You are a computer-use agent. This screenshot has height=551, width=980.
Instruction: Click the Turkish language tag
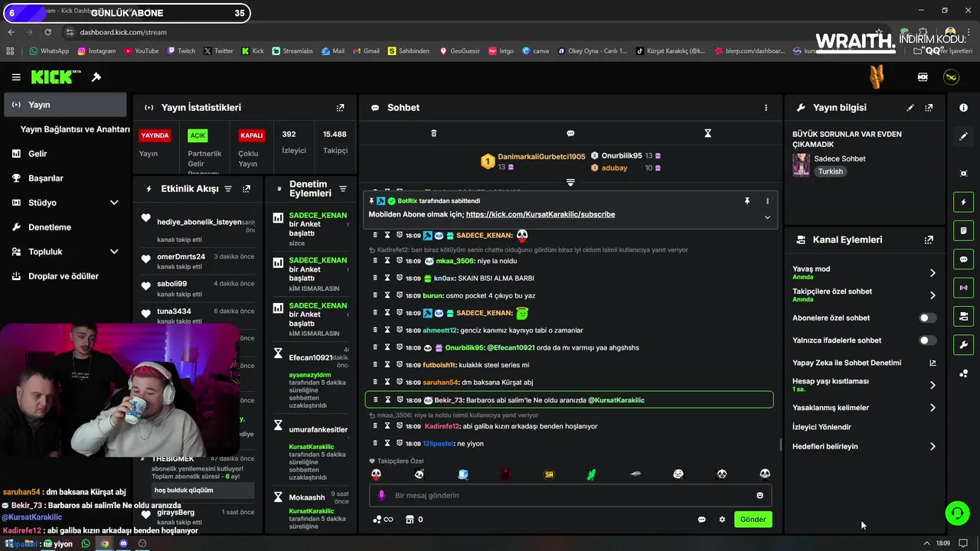pyautogui.click(x=831, y=171)
